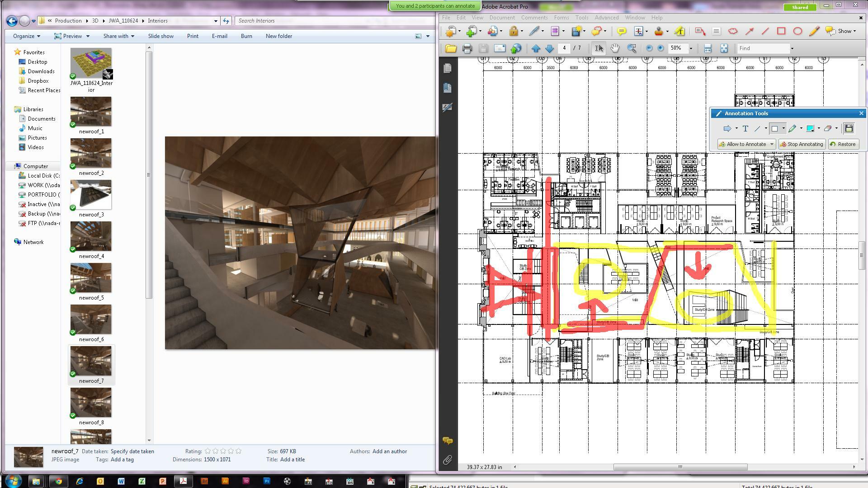
Task: Open Dropbox in Favorites
Action: pyautogui.click(x=38, y=81)
